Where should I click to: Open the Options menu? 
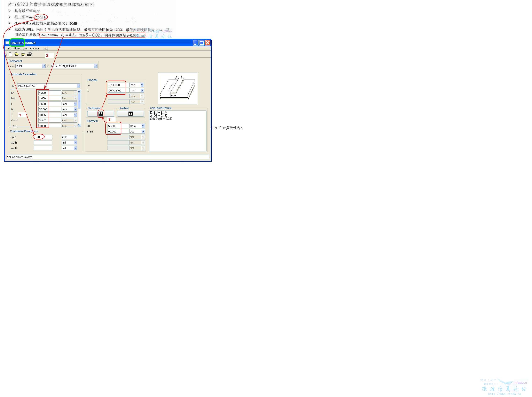tap(35, 49)
